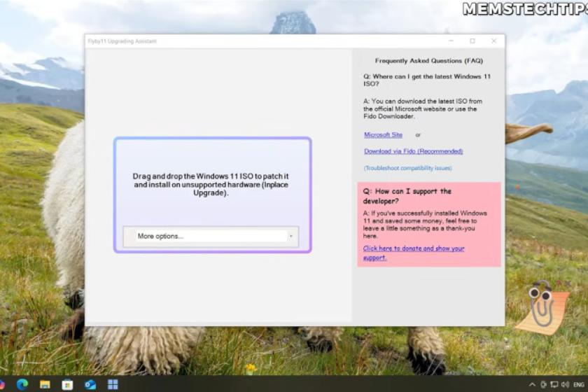
Task: Click the Clippy paperclip desktop assistant
Action: tap(542, 307)
